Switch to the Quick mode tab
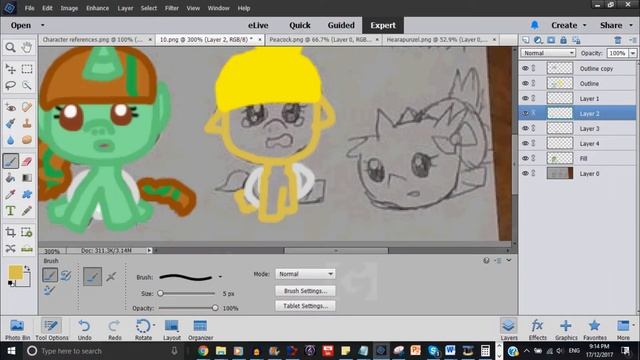 point(300,25)
